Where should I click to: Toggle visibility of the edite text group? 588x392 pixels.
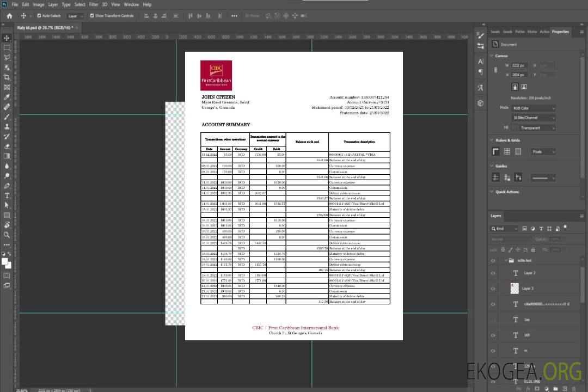pos(493,261)
